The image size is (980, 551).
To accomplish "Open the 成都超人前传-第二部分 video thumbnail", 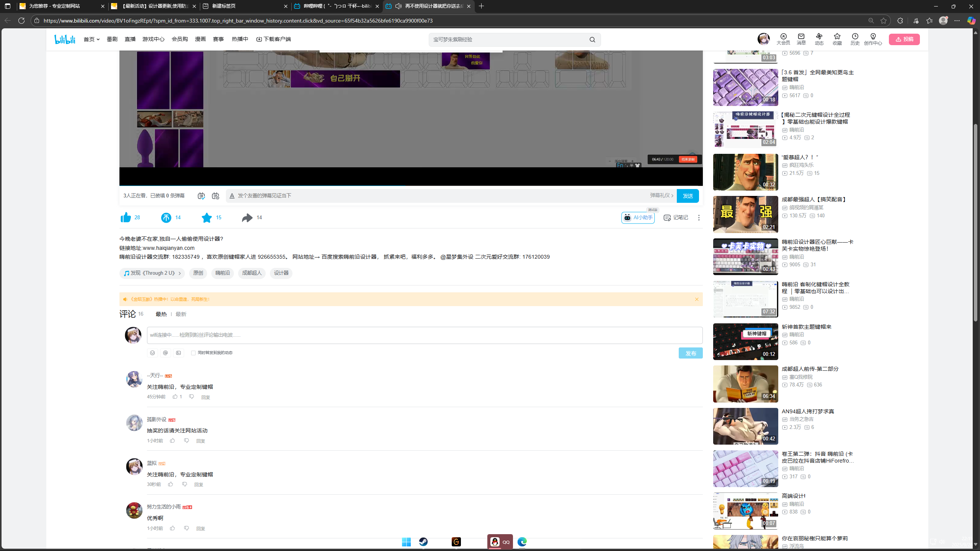I will (745, 384).
